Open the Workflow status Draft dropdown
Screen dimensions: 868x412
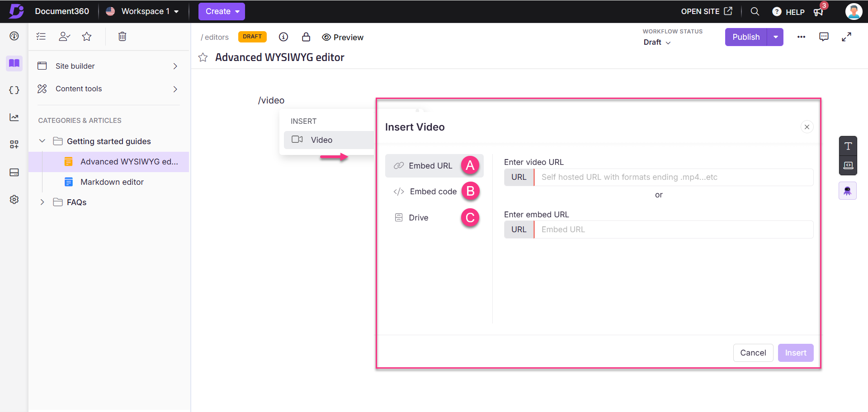click(657, 42)
